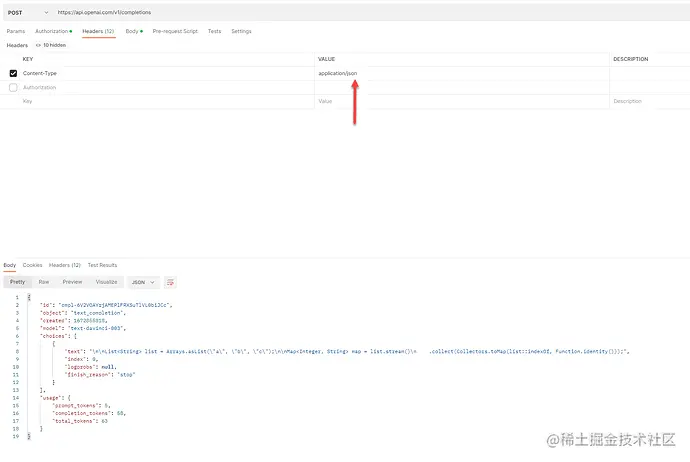
Task: Select the request Headers (12) tab
Action: click(x=98, y=31)
